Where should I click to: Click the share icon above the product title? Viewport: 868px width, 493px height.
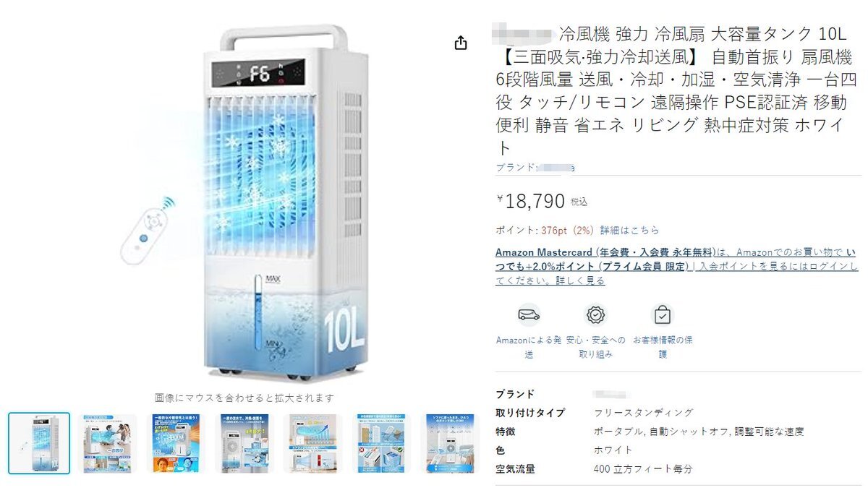[461, 43]
